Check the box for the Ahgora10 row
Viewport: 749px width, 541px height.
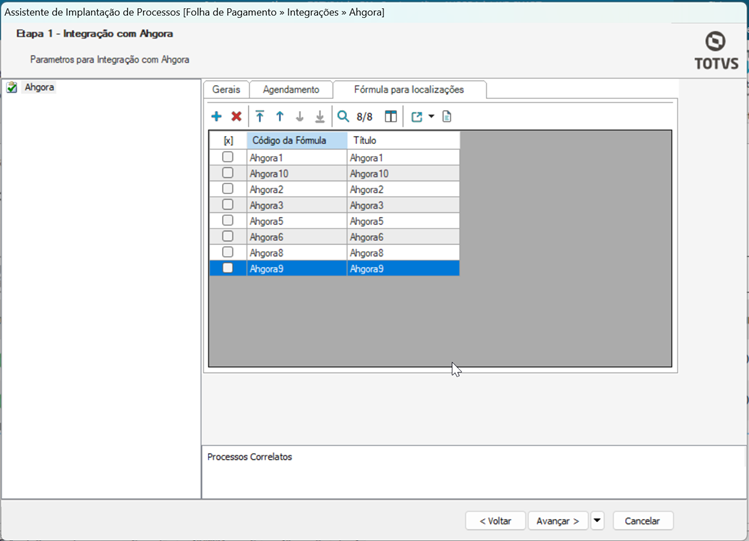tap(228, 173)
